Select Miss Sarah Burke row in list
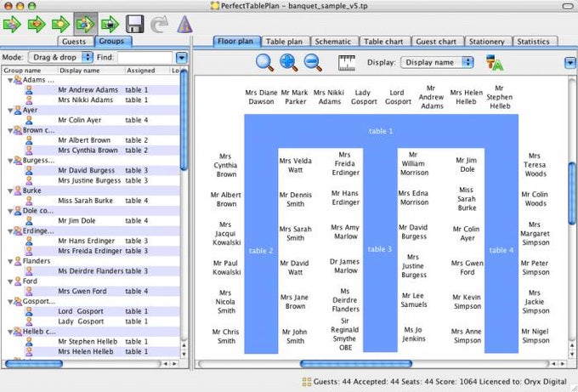The image size is (578, 392). 91,201
